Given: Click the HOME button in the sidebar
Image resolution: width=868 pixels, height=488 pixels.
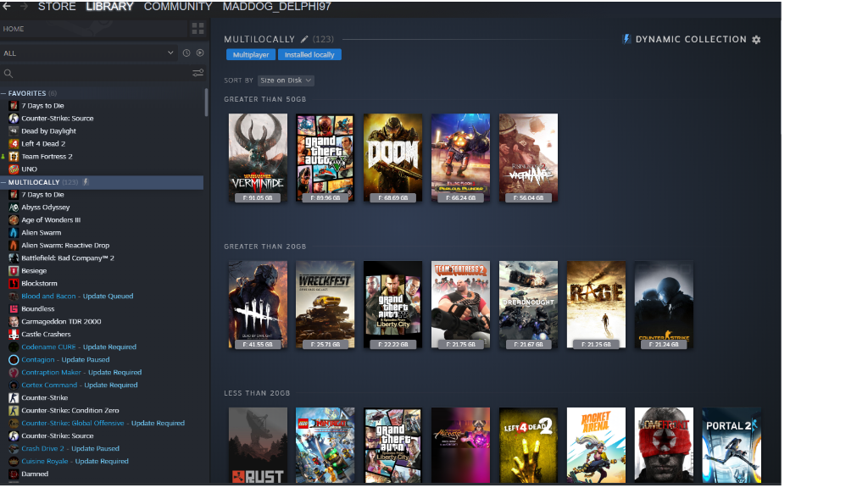Looking at the screenshot, I should click(x=14, y=28).
